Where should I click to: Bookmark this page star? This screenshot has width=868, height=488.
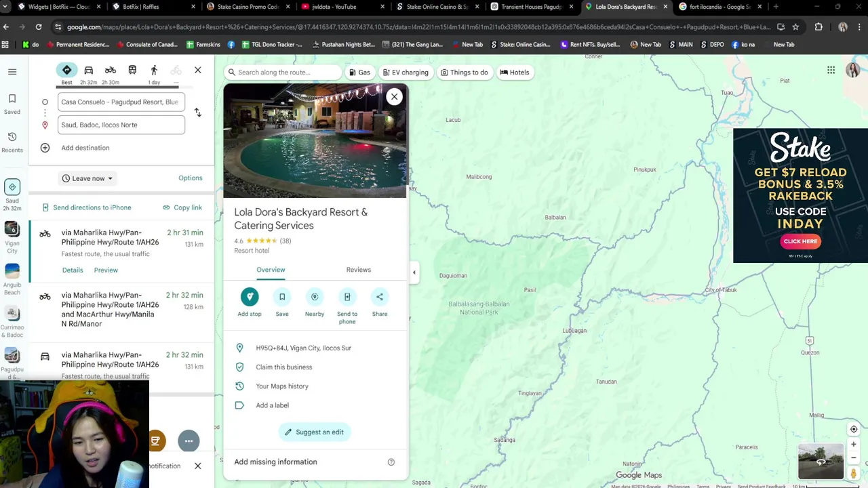(x=795, y=27)
